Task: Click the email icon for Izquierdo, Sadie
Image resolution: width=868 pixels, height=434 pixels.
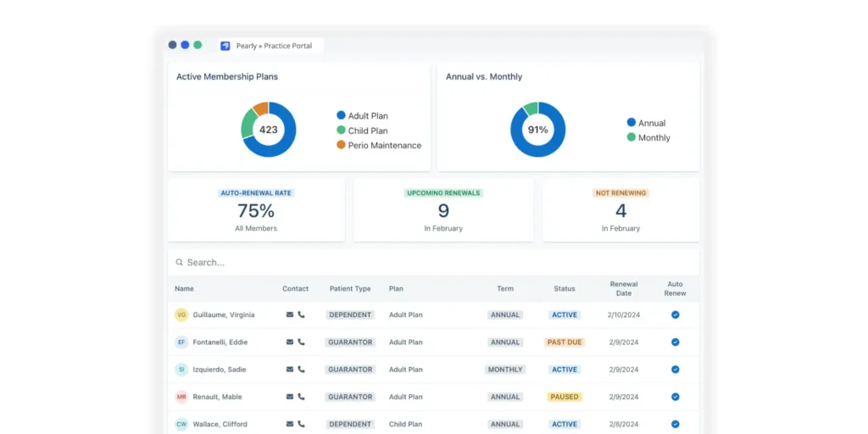Action: point(290,370)
